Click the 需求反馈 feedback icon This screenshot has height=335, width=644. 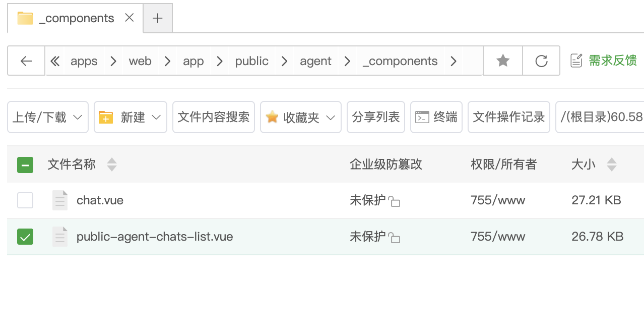(576, 61)
